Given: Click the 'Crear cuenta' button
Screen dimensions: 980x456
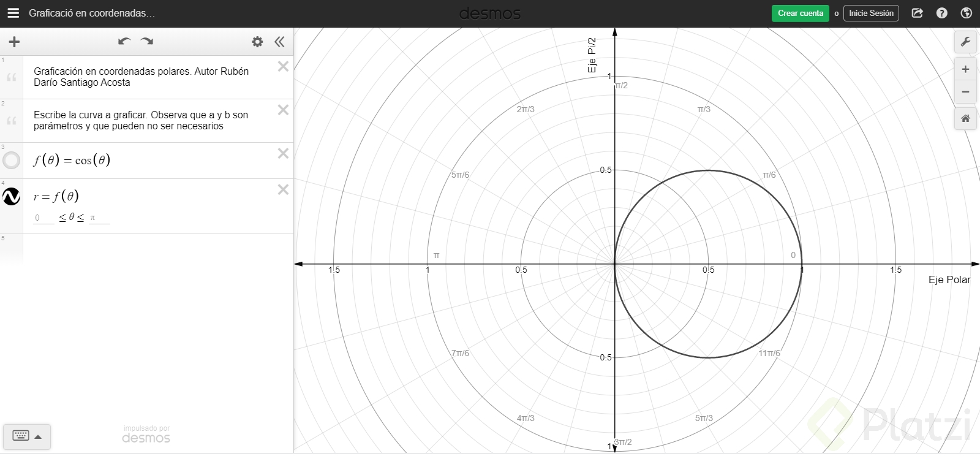Looking at the screenshot, I should coord(801,13).
